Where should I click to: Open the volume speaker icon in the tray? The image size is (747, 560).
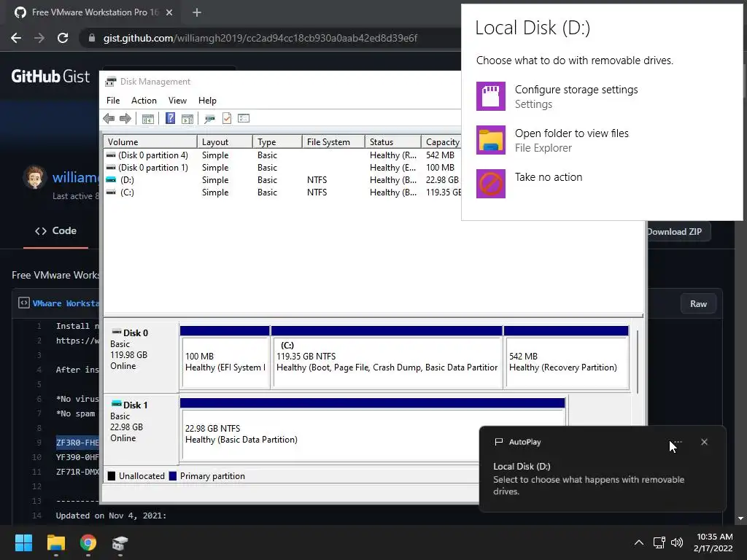coord(676,542)
